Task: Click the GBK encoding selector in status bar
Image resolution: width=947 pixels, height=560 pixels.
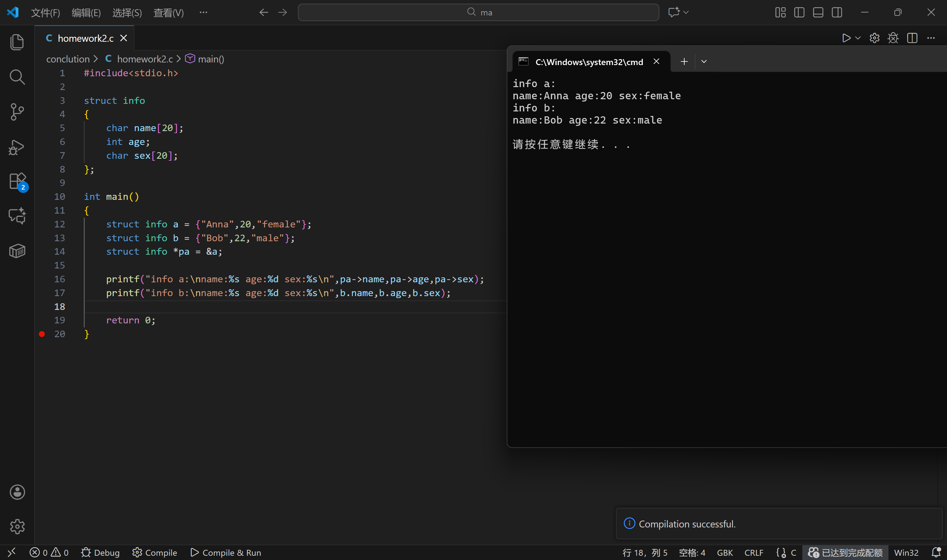Action: pos(725,552)
